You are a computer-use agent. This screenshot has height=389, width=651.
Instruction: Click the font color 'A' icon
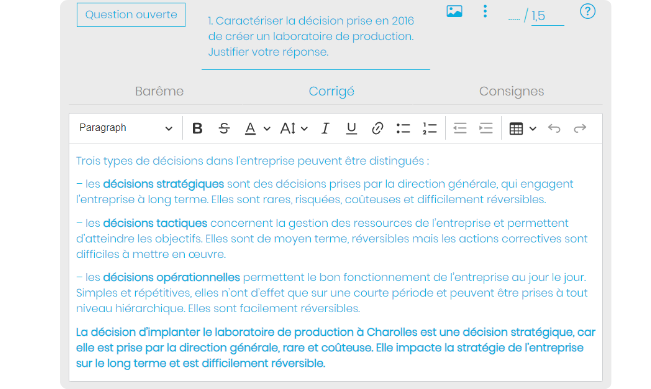click(x=250, y=129)
